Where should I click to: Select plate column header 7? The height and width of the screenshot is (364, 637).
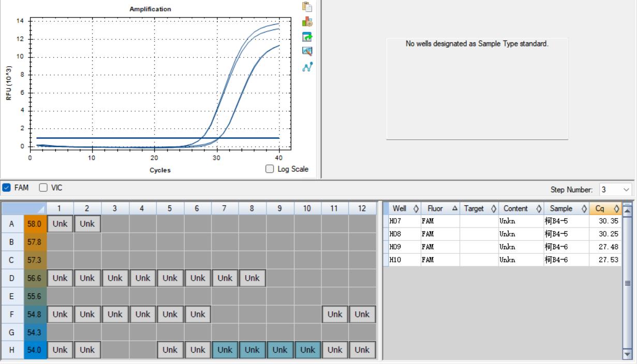(225, 208)
